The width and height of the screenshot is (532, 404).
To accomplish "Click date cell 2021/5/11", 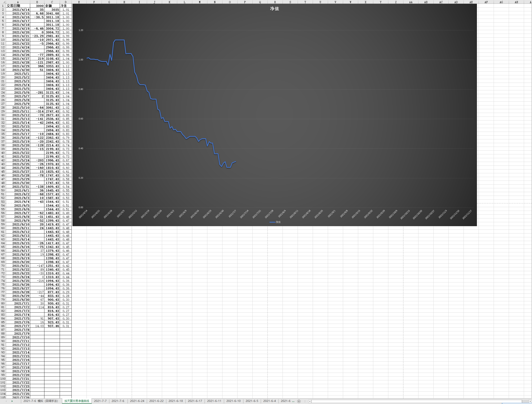I will pos(18,111).
